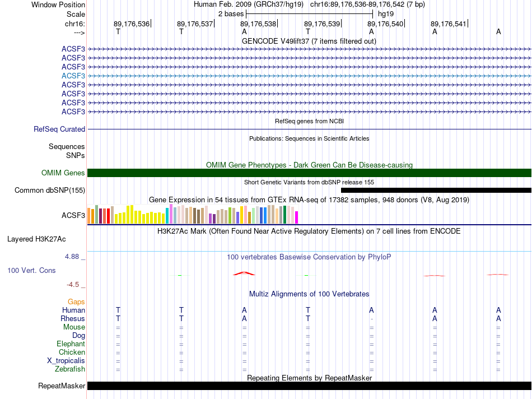Click the hg19 label beside the scale bar
This screenshot has height=399, width=532.
pos(386,14)
